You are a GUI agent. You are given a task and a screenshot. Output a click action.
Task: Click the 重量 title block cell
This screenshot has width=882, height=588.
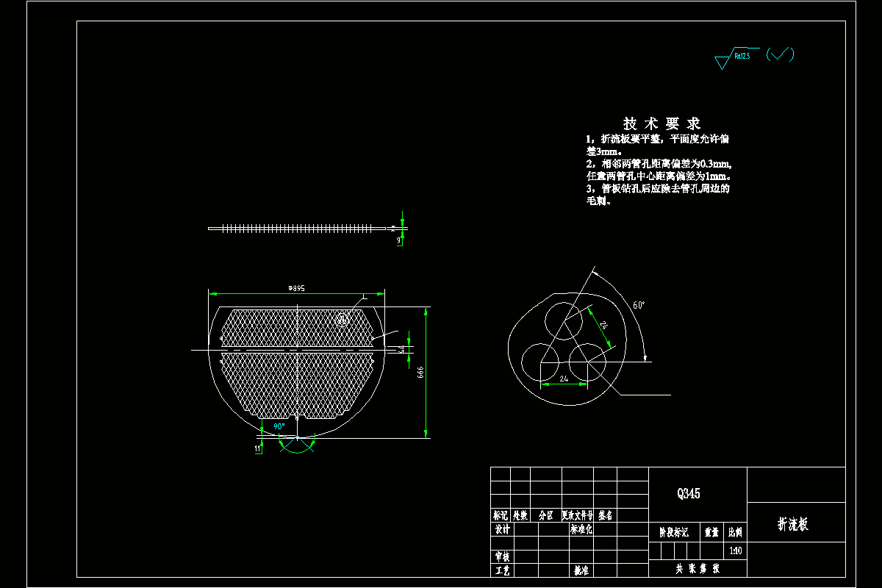coord(711,531)
